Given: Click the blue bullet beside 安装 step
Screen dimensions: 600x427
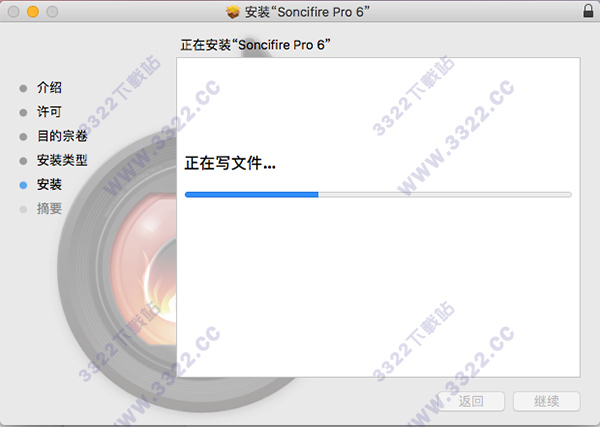Looking at the screenshot, I should 23,185.
